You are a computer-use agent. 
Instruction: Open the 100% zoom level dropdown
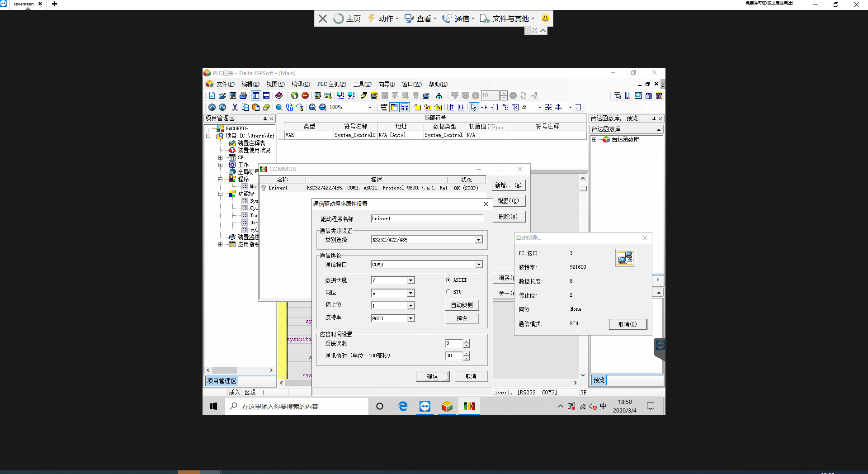pyautogui.click(x=370, y=107)
